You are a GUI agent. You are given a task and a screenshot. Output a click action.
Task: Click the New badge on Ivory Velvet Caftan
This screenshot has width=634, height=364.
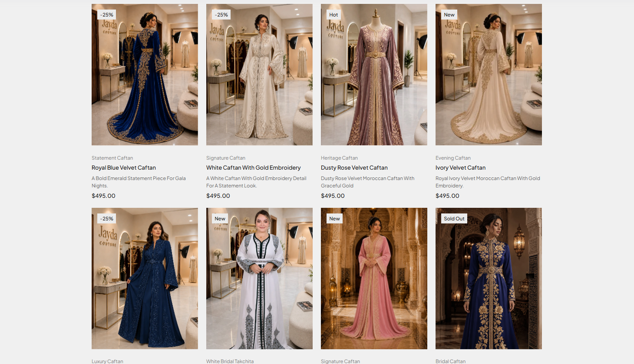pos(449,15)
